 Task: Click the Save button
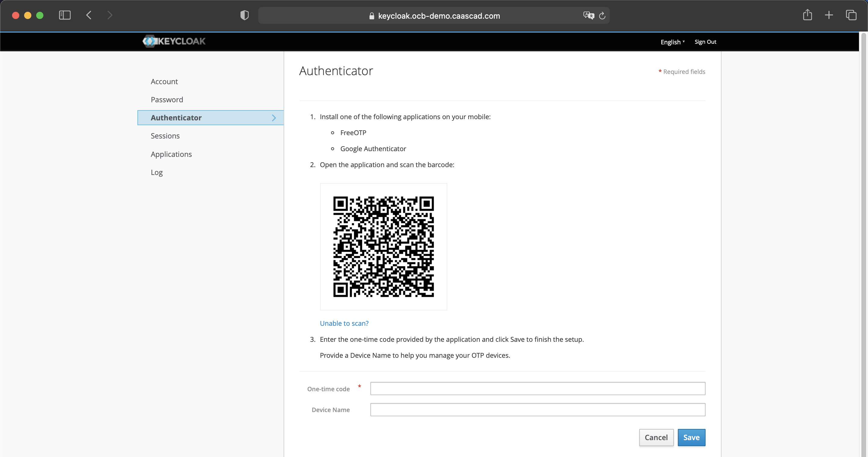click(691, 437)
